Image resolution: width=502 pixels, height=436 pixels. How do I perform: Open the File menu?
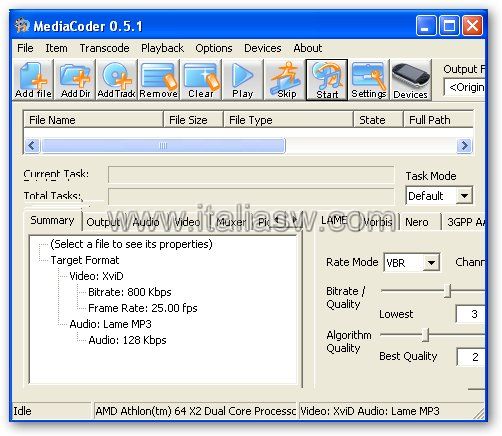tap(25, 48)
